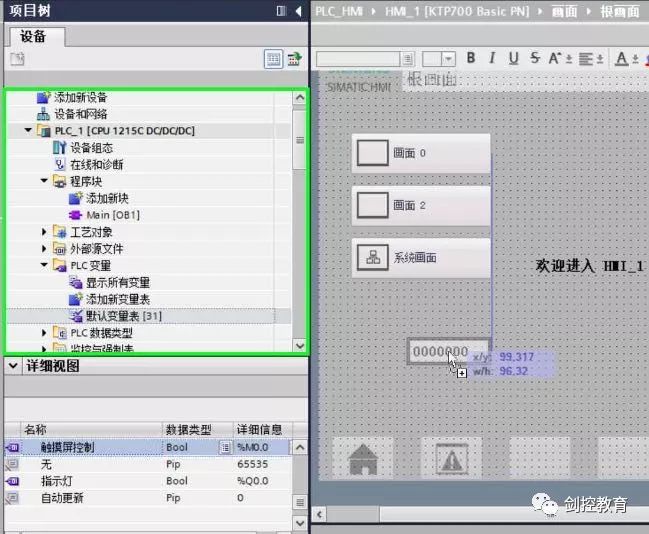Click the alarm warning icon on HMI screen

452,459
